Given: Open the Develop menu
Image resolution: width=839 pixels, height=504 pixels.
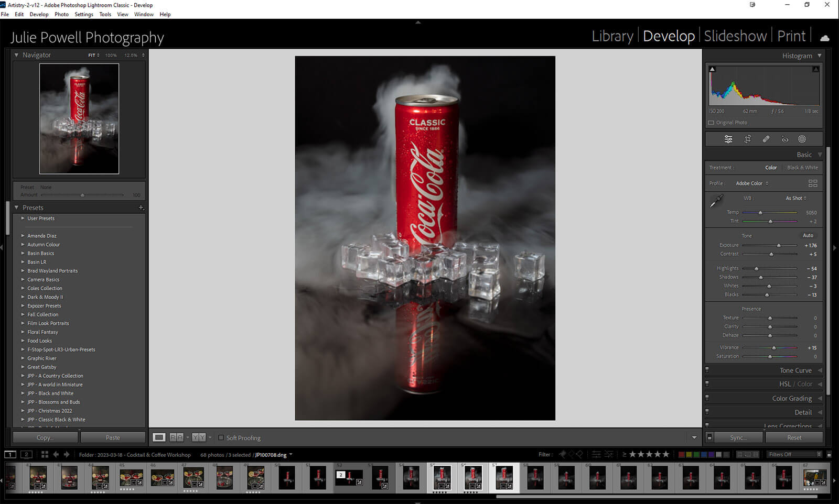Looking at the screenshot, I should [x=39, y=14].
